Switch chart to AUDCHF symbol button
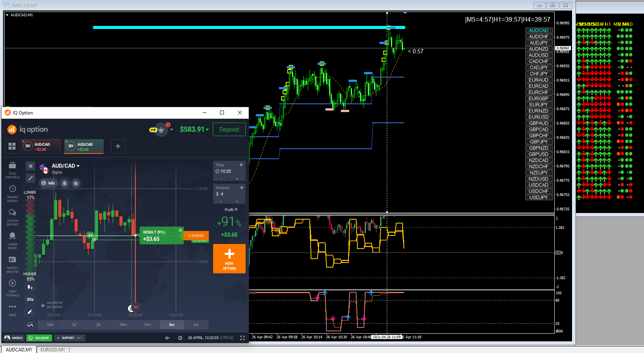 point(538,37)
